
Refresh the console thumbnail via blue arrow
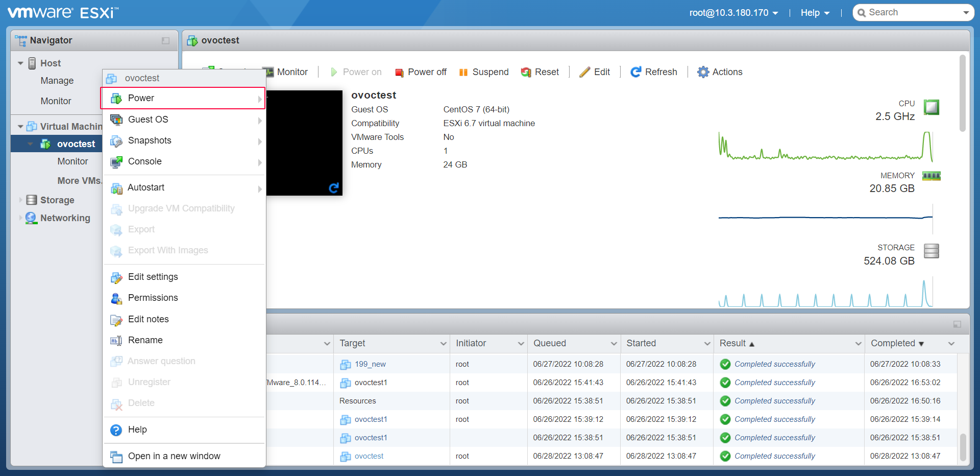334,188
